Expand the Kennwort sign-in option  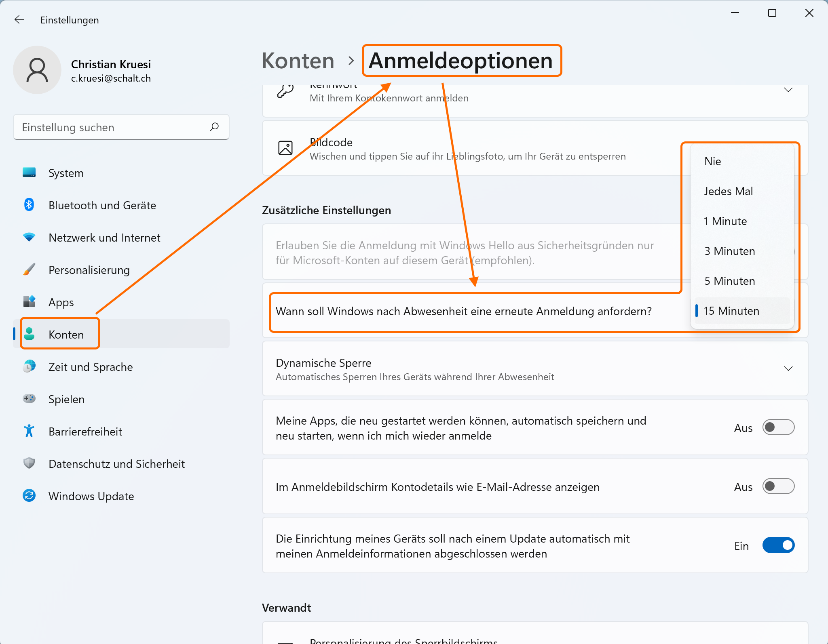pyautogui.click(x=788, y=90)
